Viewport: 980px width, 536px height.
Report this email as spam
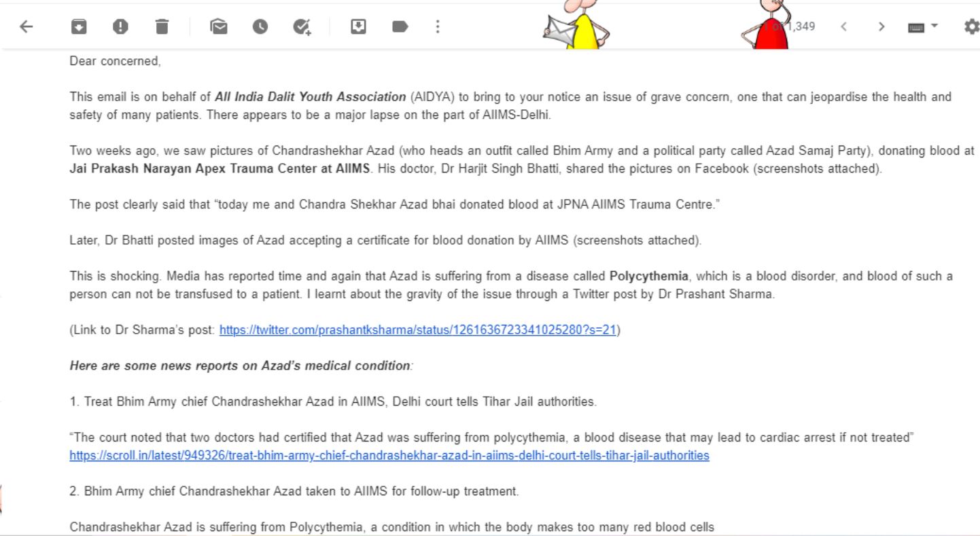pyautogui.click(x=120, y=26)
